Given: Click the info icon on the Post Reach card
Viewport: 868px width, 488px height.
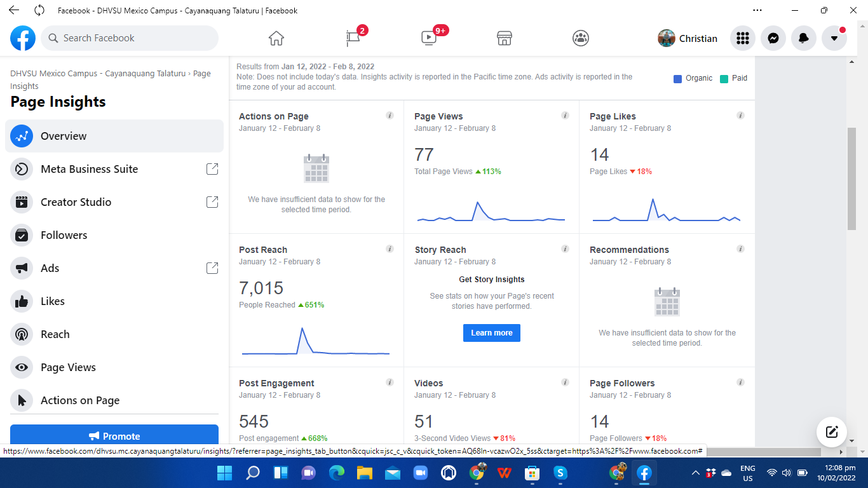Looking at the screenshot, I should [x=390, y=249].
